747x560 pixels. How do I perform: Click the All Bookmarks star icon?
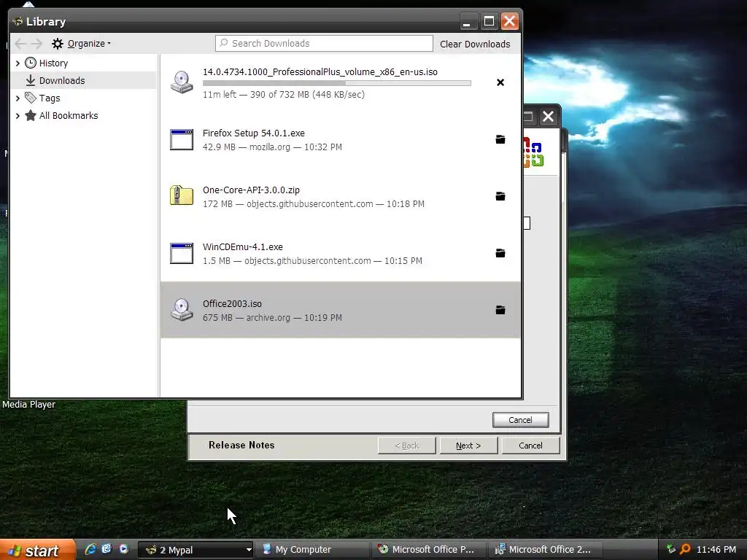31,115
